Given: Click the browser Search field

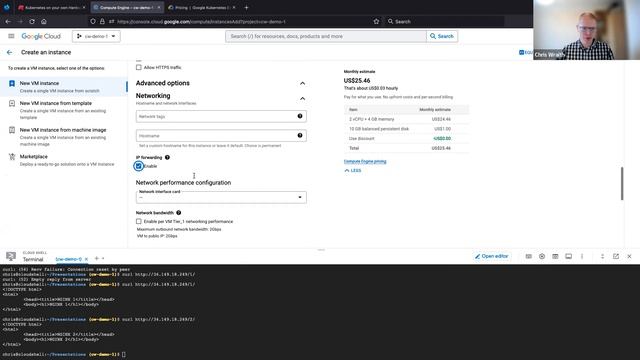Looking at the screenshot, I should 444,21.
